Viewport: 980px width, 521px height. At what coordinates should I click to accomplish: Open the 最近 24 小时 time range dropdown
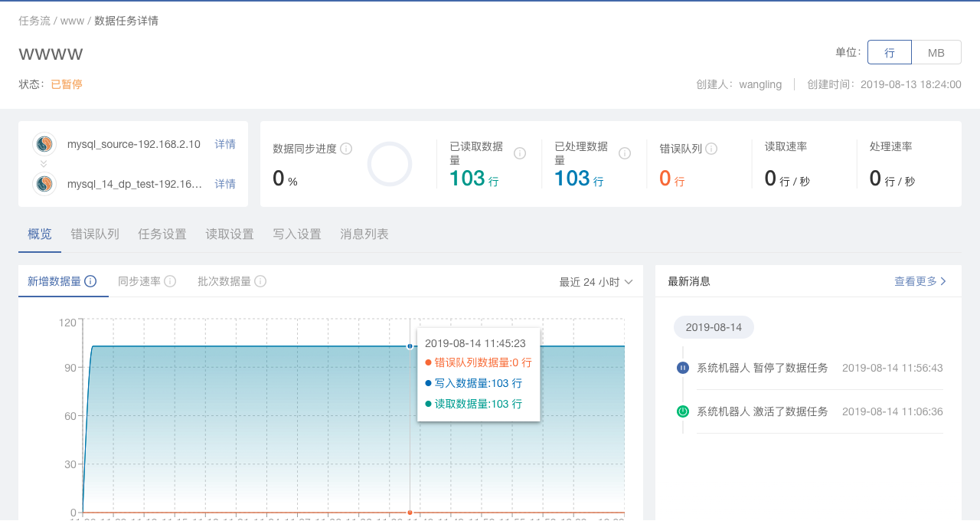tap(596, 282)
